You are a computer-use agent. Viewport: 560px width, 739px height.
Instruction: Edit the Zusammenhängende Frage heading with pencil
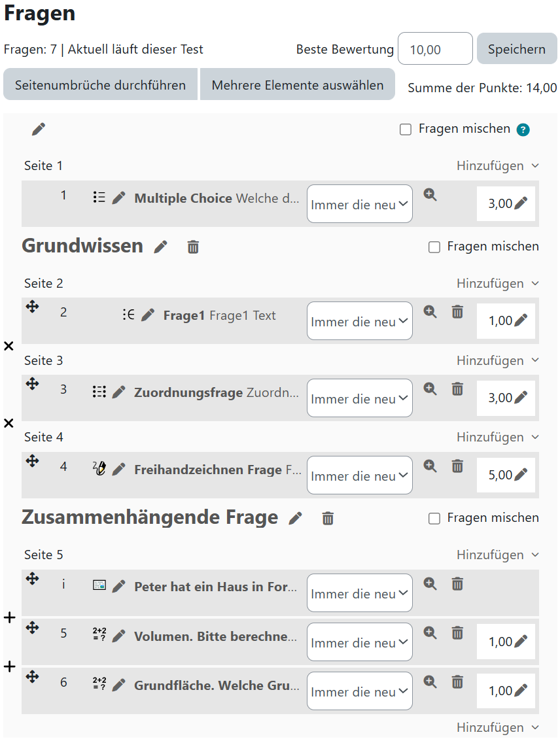pos(296,518)
